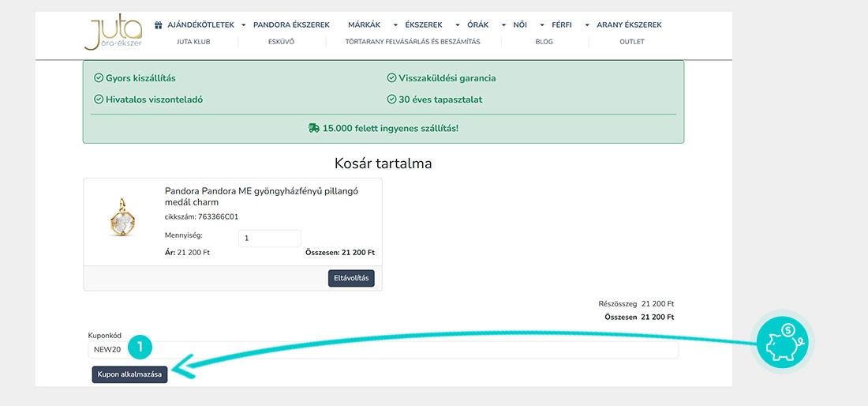The height and width of the screenshot is (406, 868).
Task: Expand the Ajándékötletek dropdown arrow
Action: coord(244,25)
